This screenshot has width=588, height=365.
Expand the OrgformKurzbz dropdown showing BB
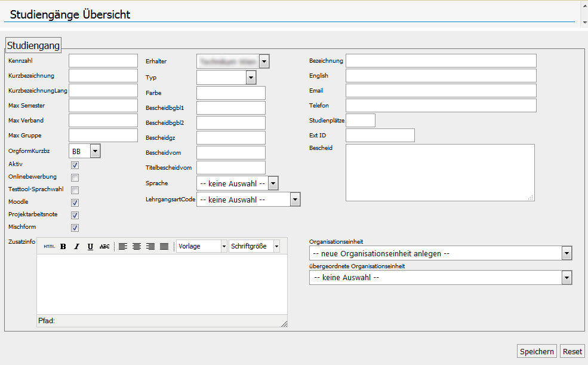[x=95, y=151]
